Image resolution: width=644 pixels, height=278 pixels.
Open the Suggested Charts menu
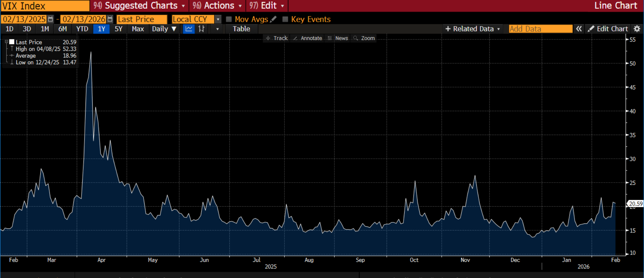(x=139, y=6)
